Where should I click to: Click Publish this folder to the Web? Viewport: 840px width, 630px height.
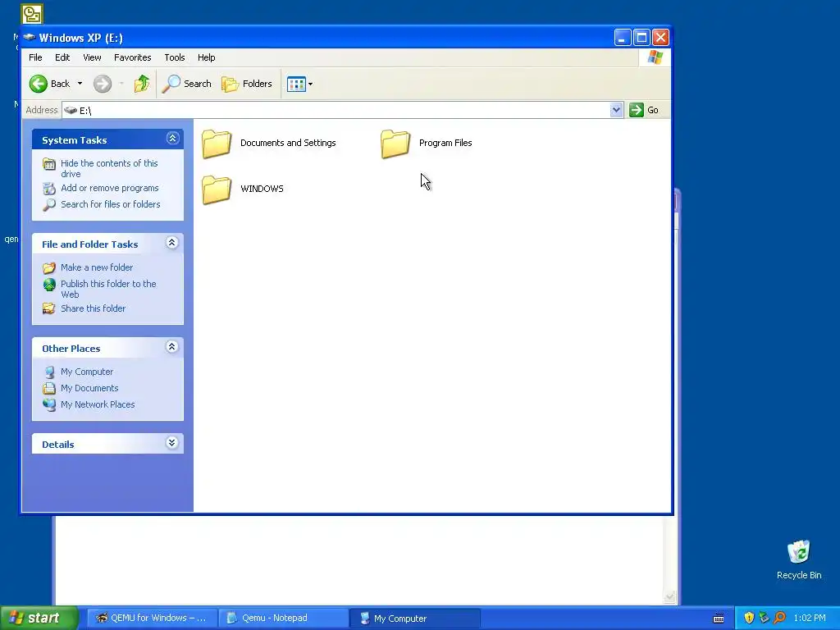pos(109,289)
